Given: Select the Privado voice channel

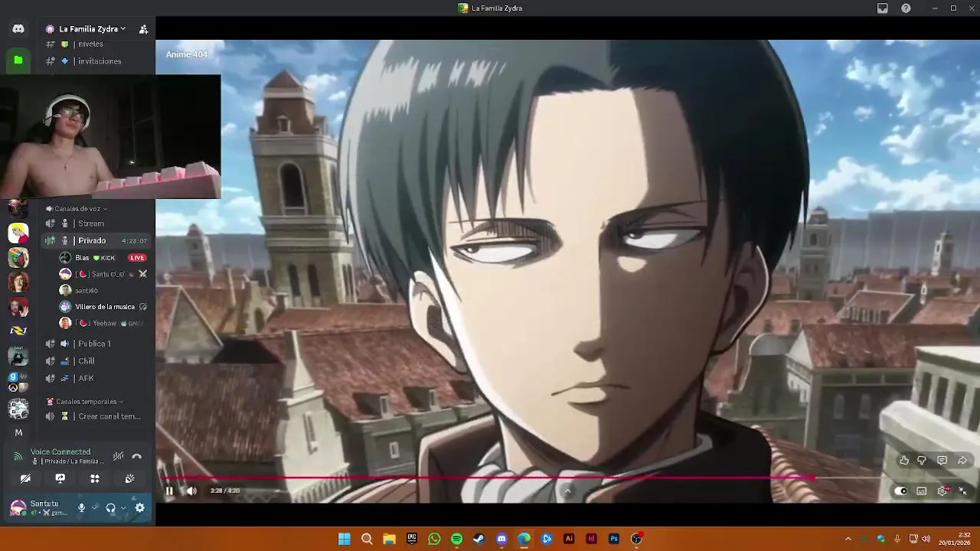Looking at the screenshot, I should click(96, 240).
